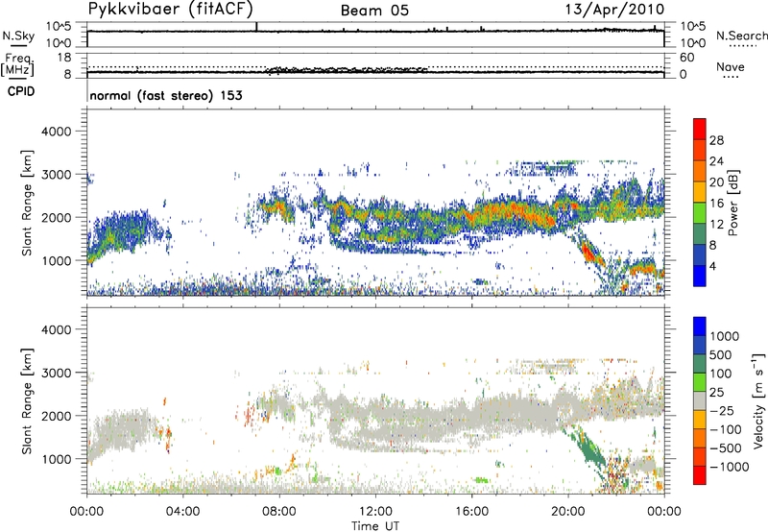Click the 'Beam 05' label

pos(374,11)
